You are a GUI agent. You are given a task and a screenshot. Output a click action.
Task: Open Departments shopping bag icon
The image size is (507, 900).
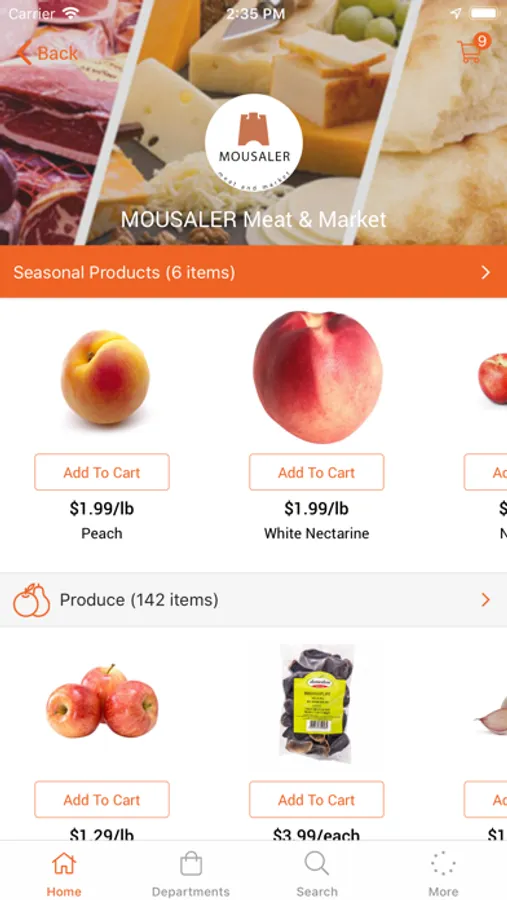191,863
